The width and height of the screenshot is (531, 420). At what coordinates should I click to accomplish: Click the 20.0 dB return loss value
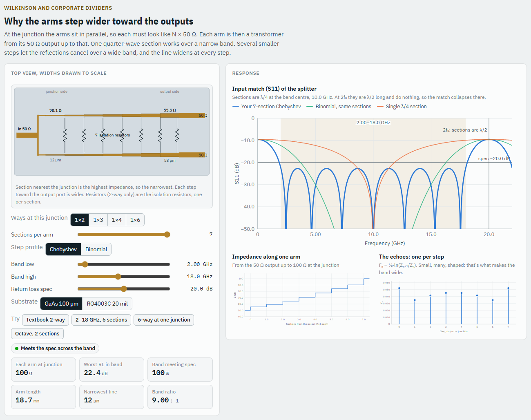point(201,289)
